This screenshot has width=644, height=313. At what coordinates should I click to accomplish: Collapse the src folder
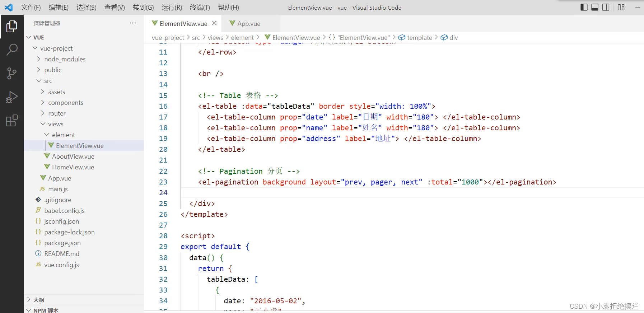(x=39, y=81)
